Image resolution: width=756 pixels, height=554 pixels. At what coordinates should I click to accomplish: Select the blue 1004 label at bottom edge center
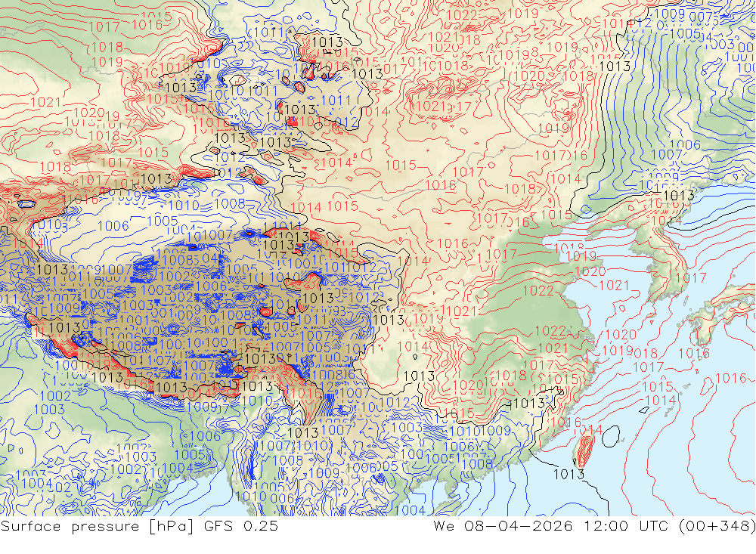click(410, 509)
